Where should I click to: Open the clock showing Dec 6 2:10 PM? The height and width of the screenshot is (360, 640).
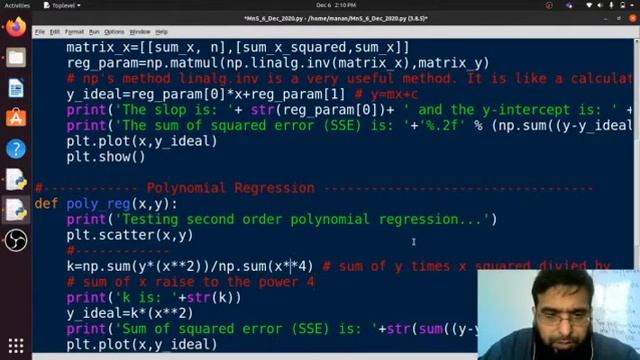click(x=336, y=5)
